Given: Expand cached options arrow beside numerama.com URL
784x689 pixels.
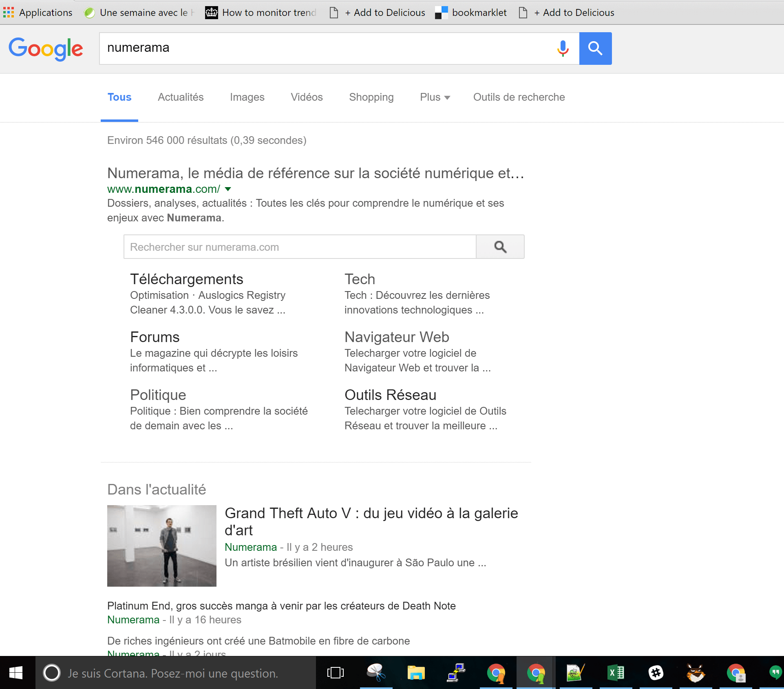Looking at the screenshot, I should click(228, 189).
